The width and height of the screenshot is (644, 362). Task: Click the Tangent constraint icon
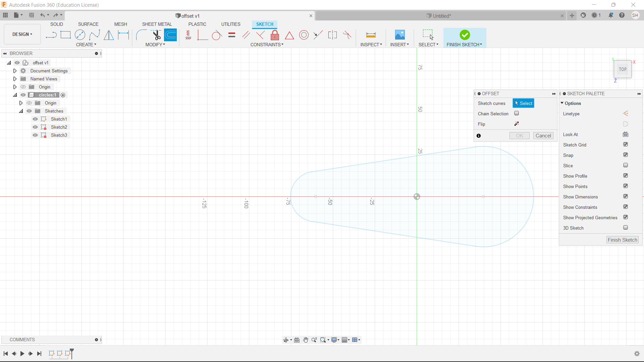217,35
